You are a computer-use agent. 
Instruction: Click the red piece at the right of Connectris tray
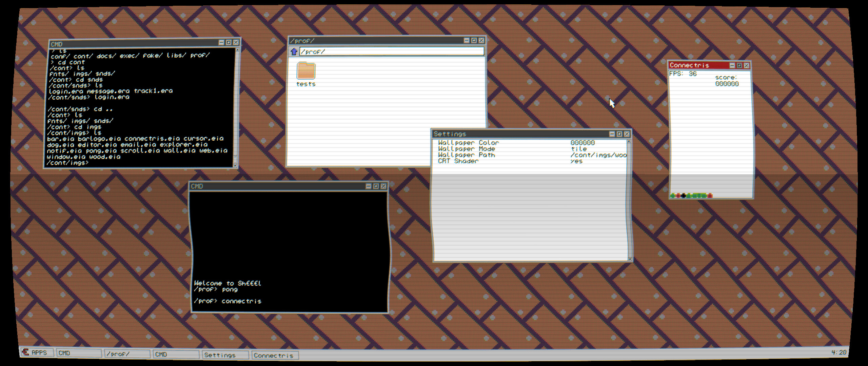tap(710, 196)
